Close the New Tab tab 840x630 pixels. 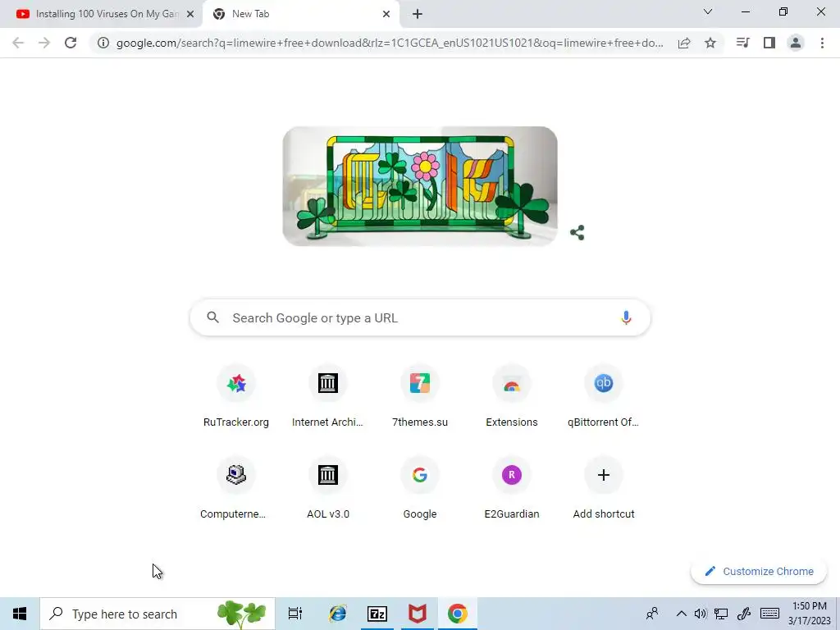click(x=386, y=14)
